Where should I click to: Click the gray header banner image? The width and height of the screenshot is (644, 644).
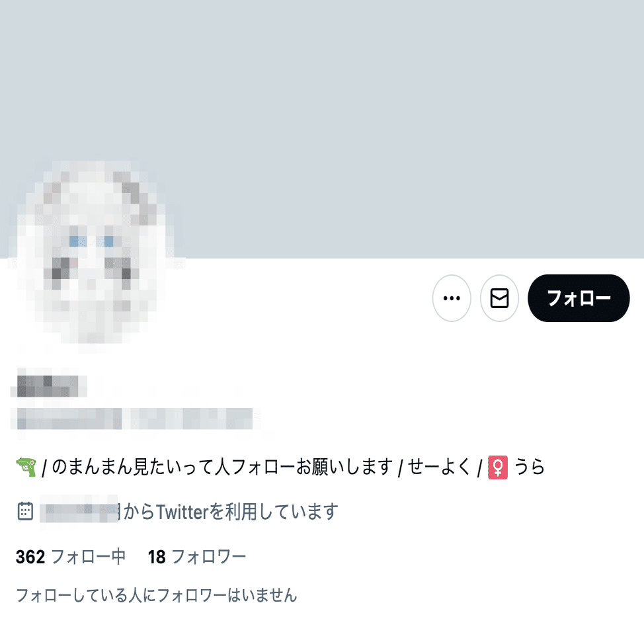pyautogui.click(x=322, y=129)
